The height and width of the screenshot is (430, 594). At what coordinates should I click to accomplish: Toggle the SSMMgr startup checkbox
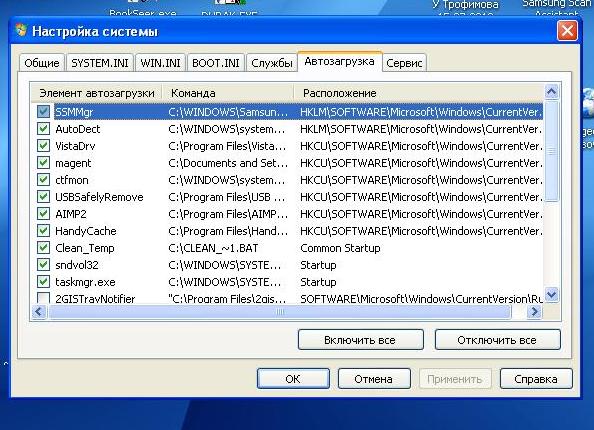tap(43, 111)
